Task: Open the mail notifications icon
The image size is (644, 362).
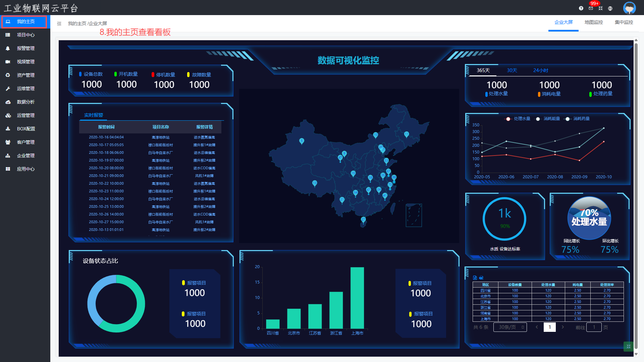Action: coord(591,8)
